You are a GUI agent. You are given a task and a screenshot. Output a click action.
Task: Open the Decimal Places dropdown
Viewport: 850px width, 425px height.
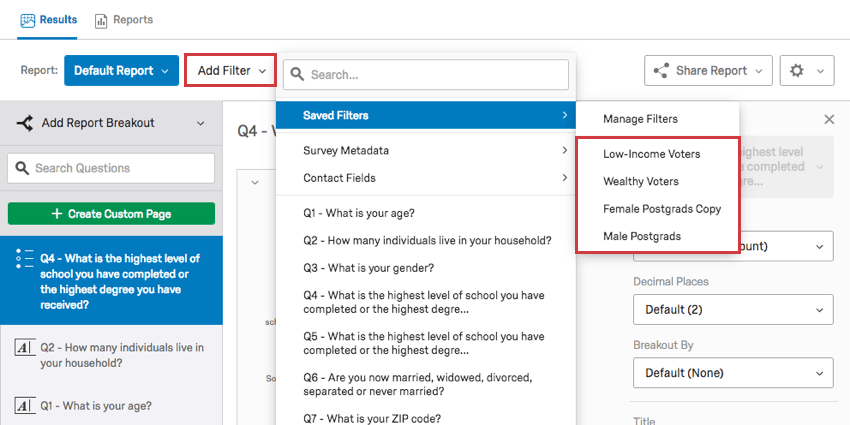tap(732, 309)
